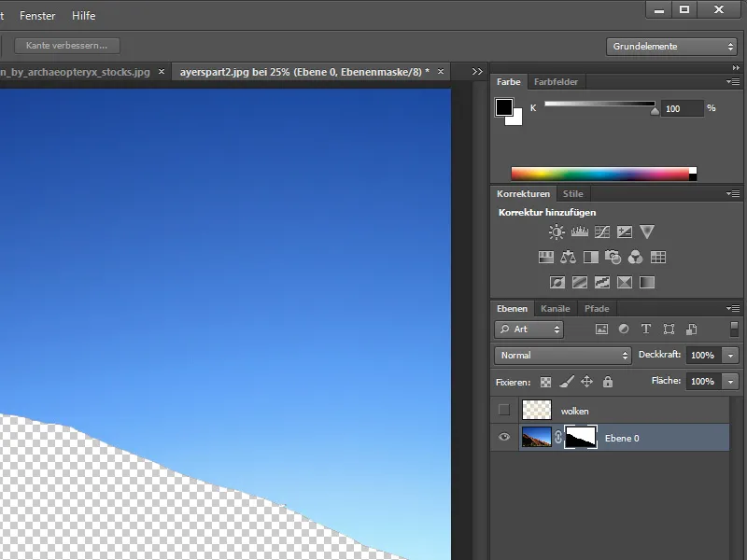The height and width of the screenshot is (560, 747).
Task: Unlink mask from Ebene 0 layer
Action: pyautogui.click(x=557, y=437)
